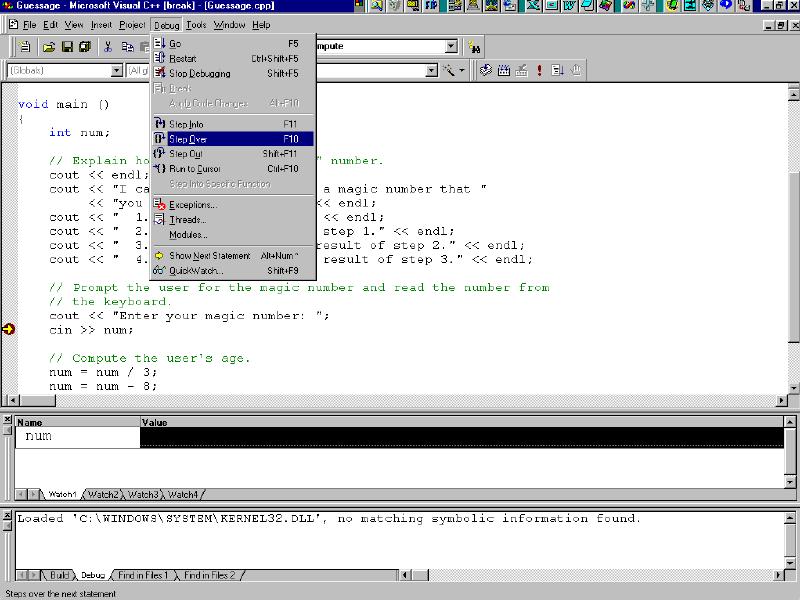Open the Tools menu
800x600 pixels.
click(196, 24)
